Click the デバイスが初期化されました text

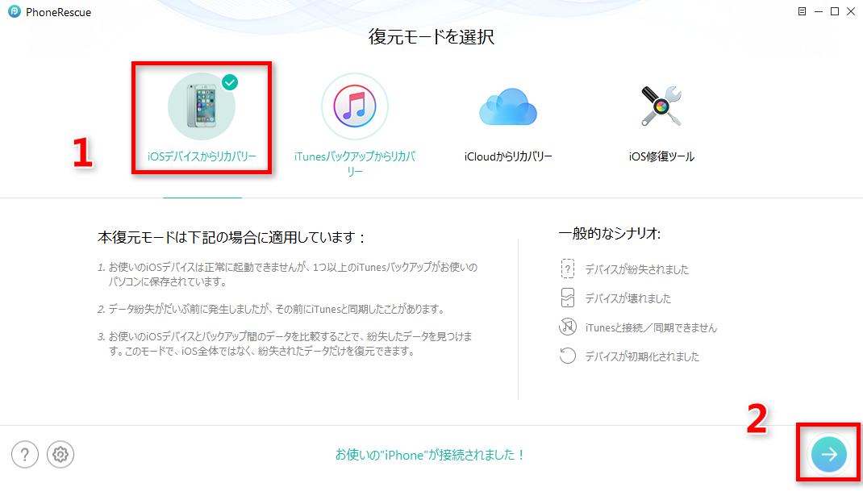click(642, 356)
